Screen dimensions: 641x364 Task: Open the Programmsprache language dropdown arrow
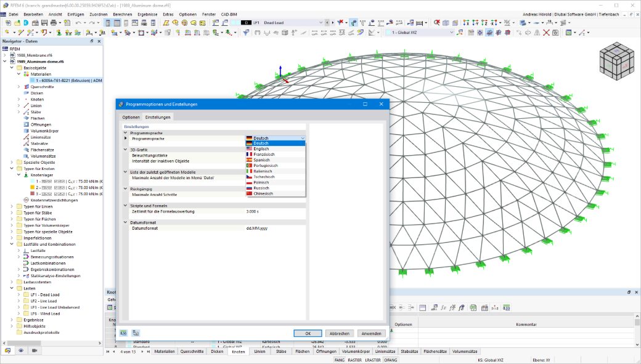pos(303,138)
